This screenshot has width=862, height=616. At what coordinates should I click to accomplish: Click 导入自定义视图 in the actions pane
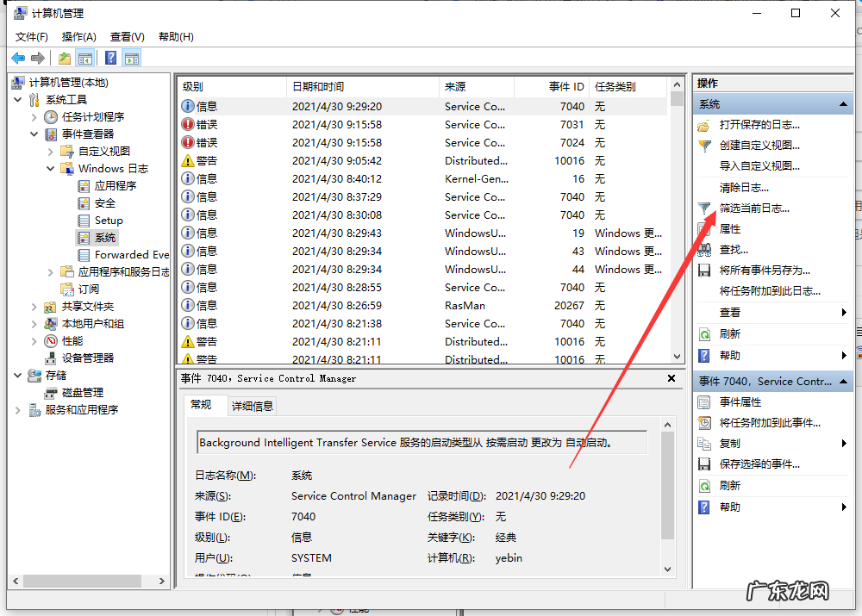759,166
